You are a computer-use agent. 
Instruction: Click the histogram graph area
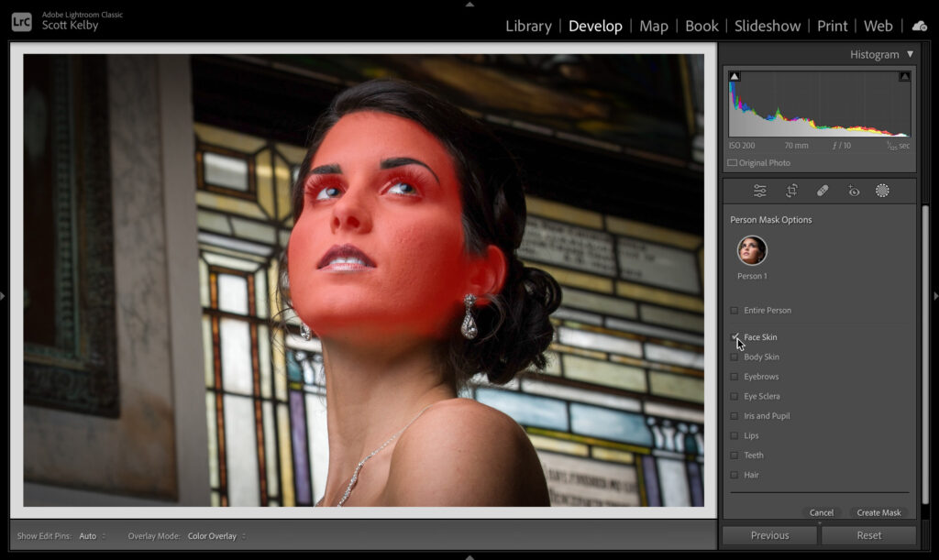(x=819, y=104)
